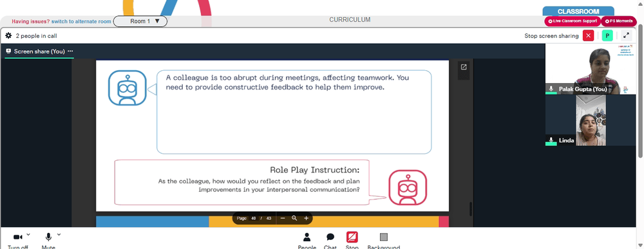Click magnifier zoom reset icon in PDF bar
The image size is (644, 249).
pyautogui.click(x=294, y=218)
